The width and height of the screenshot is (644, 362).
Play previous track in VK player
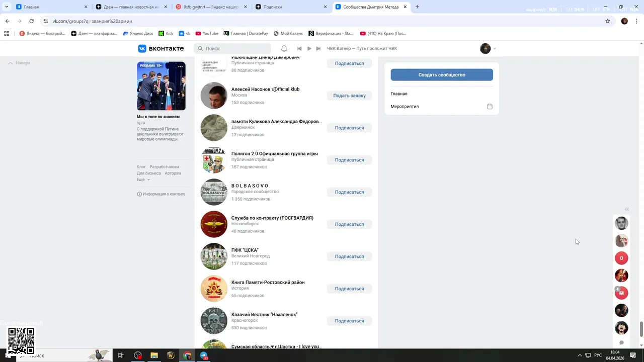coord(299,49)
